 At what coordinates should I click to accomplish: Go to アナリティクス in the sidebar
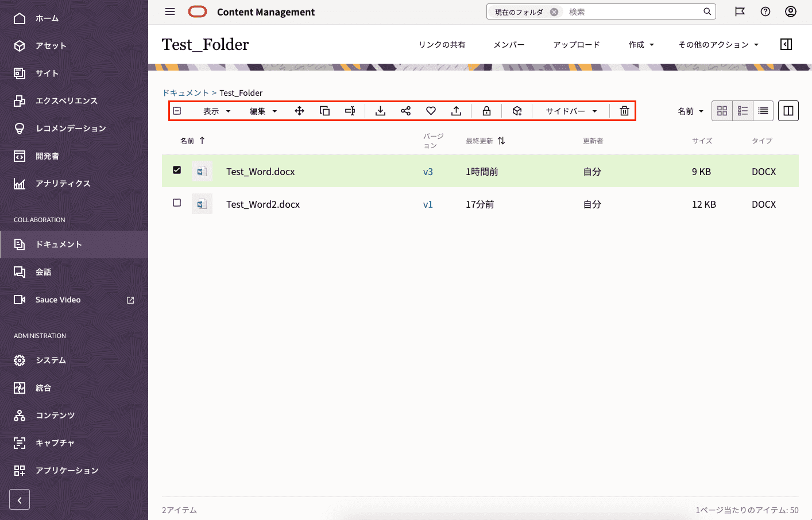pos(63,184)
